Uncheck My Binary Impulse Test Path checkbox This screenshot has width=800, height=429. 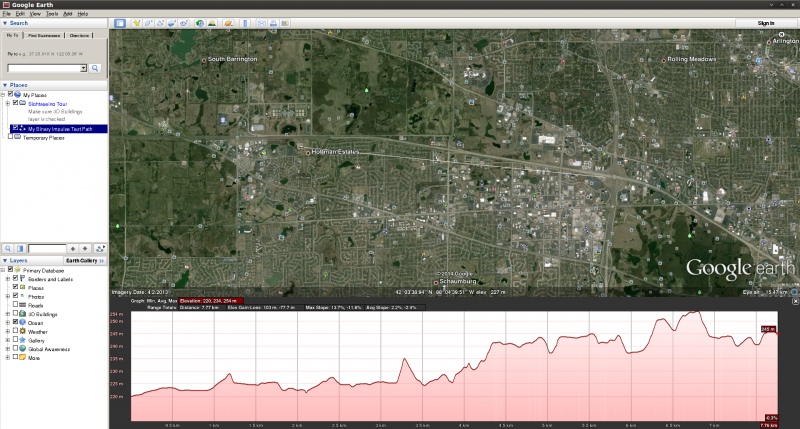tap(15, 128)
